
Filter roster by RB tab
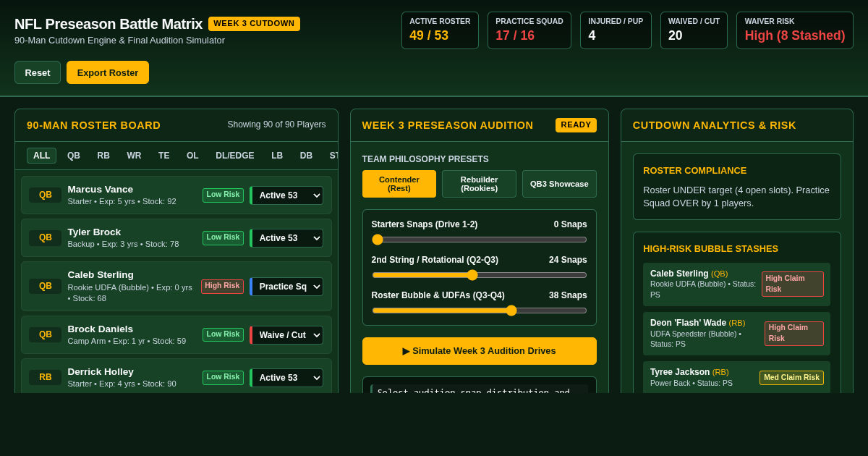click(103, 156)
